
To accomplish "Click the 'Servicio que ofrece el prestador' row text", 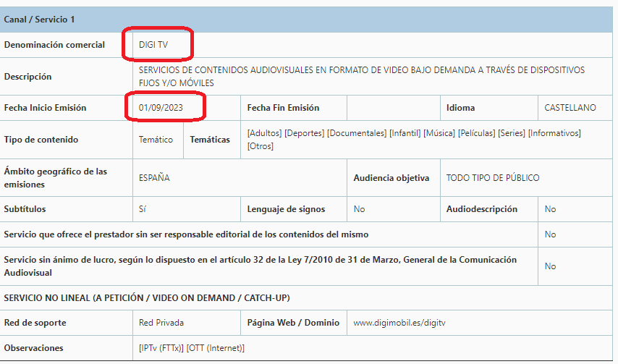I will click(186, 234).
